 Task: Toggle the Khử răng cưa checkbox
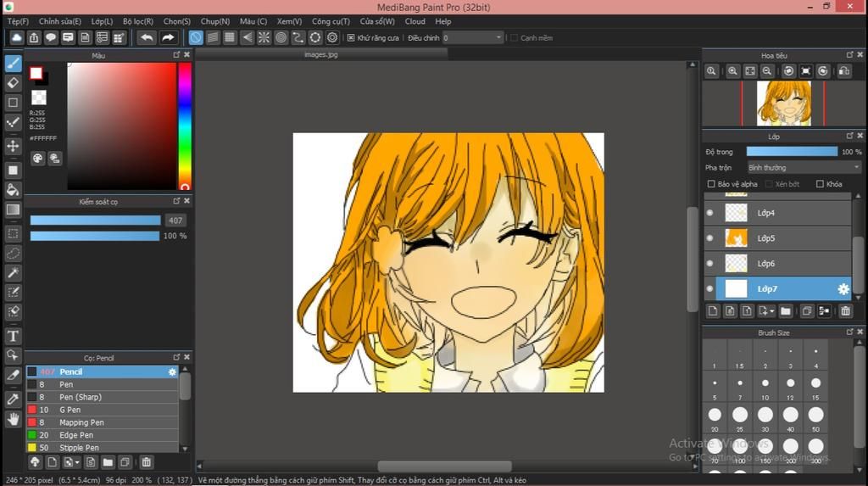(352, 37)
